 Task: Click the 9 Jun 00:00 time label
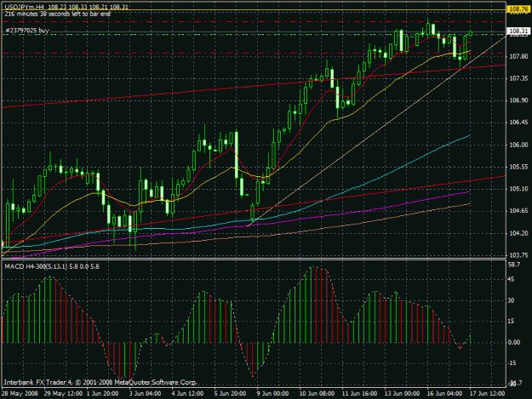[x=272, y=394]
